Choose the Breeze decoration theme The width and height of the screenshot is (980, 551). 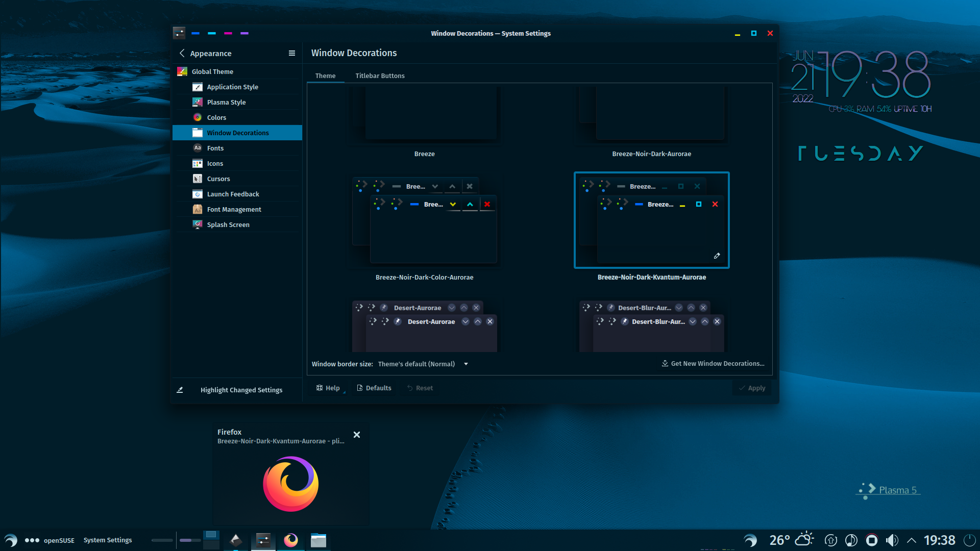tap(425, 122)
